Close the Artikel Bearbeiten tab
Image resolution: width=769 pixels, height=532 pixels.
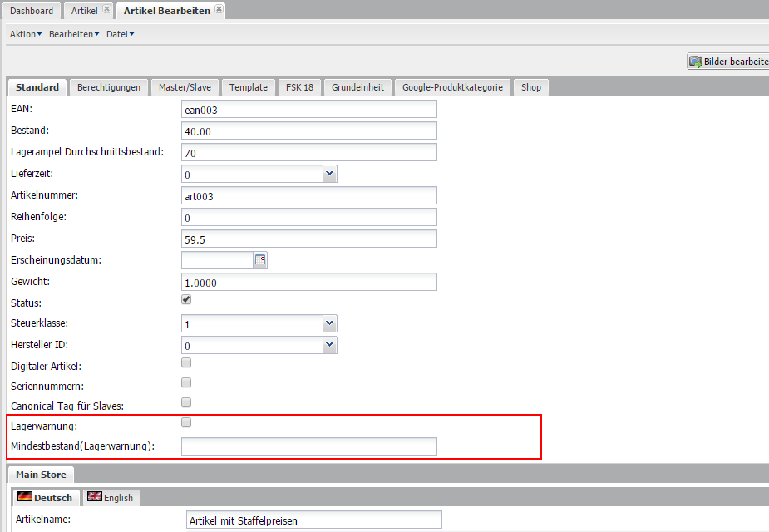(219, 9)
